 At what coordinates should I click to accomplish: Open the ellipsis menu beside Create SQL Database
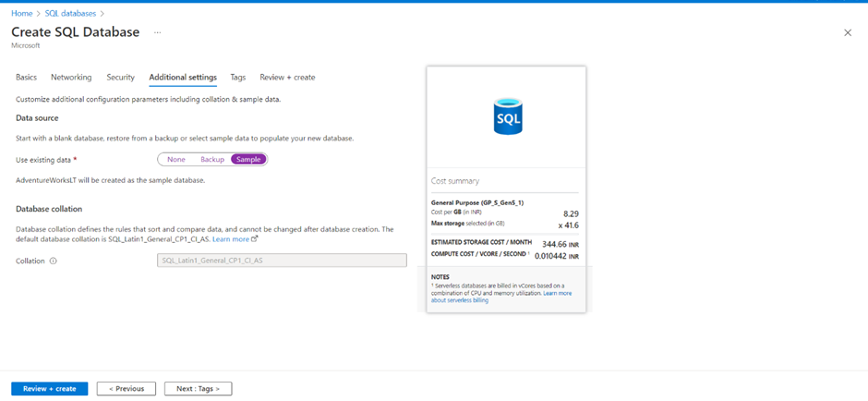[x=158, y=32]
